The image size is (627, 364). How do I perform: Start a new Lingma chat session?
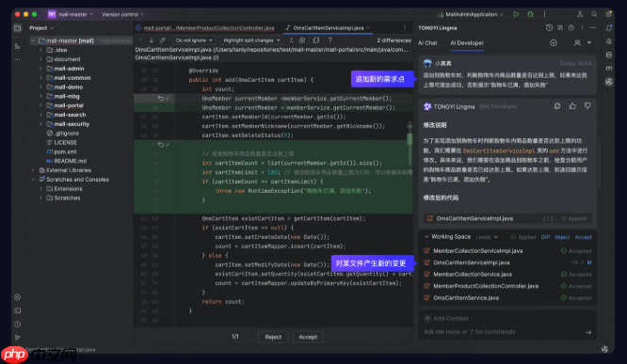pos(560,28)
